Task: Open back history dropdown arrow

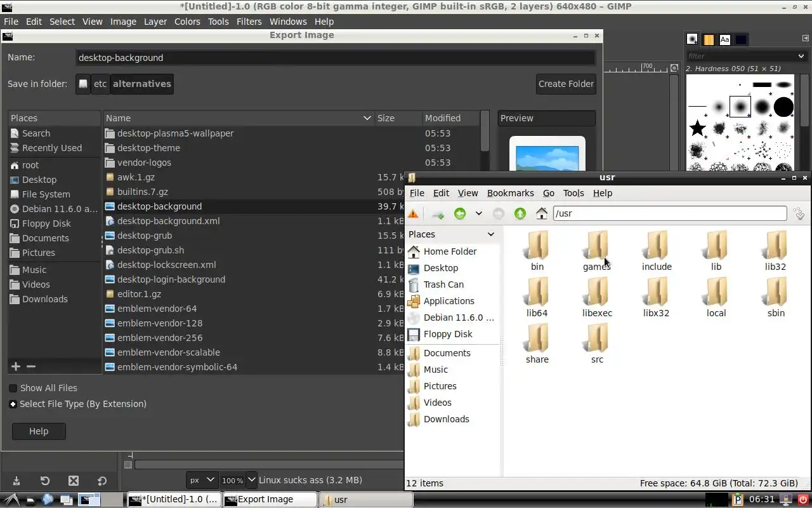Action: (479, 214)
